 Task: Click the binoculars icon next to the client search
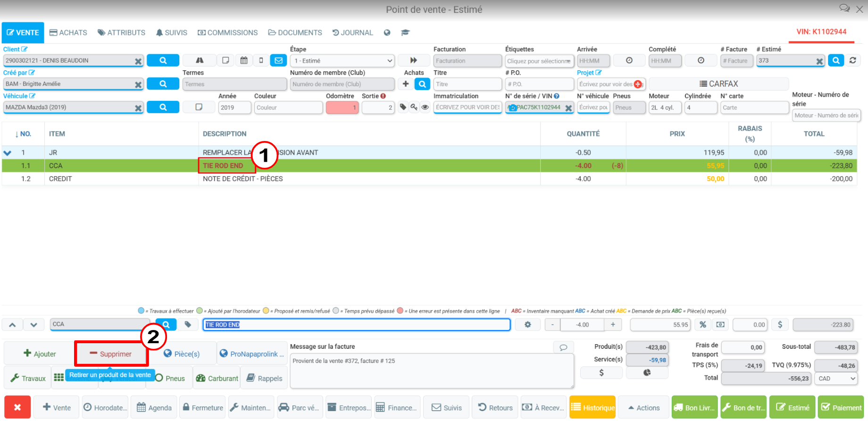click(200, 60)
